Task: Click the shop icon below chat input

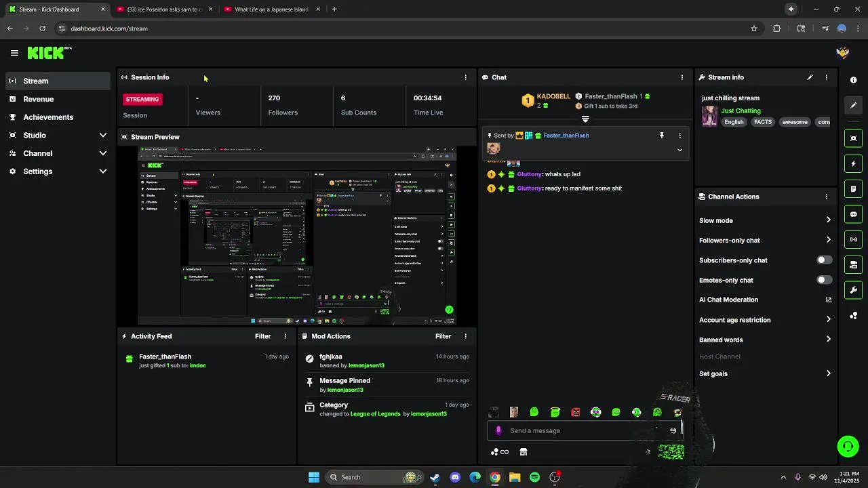Action: (524, 452)
